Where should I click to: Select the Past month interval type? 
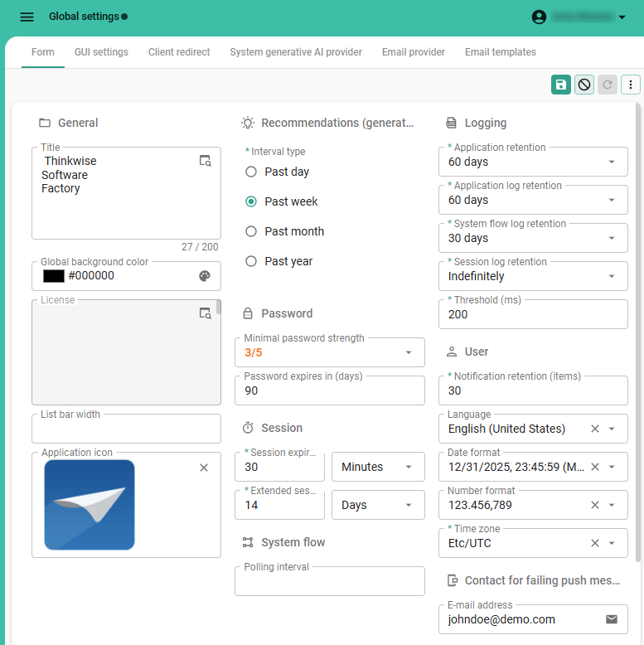tap(251, 231)
